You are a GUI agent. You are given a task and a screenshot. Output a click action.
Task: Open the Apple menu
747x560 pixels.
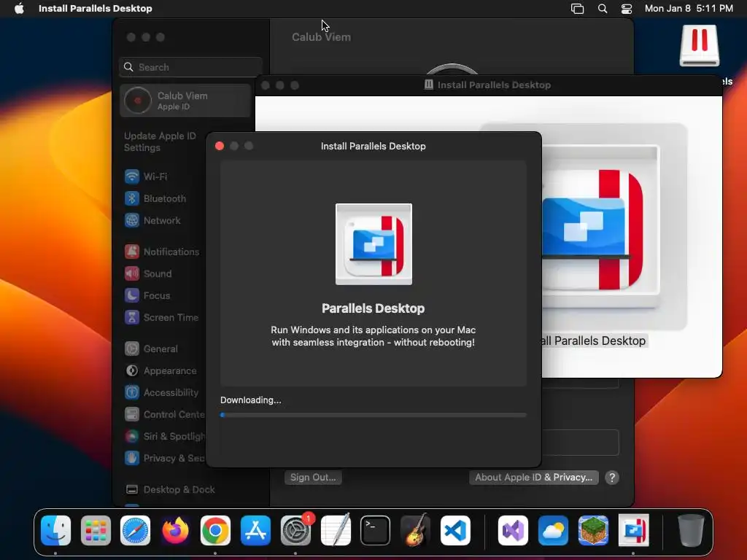pos(19,8)
